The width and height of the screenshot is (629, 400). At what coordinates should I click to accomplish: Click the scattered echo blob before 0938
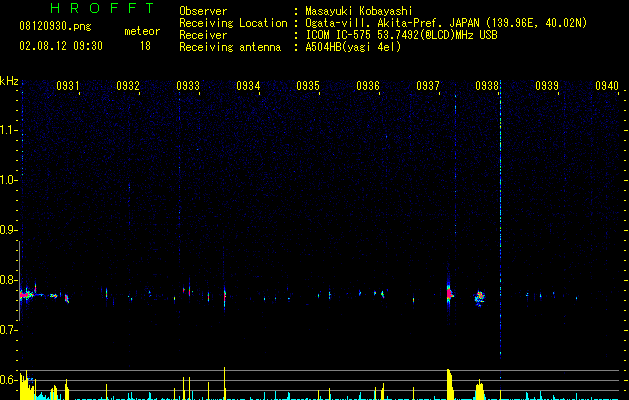479,298
